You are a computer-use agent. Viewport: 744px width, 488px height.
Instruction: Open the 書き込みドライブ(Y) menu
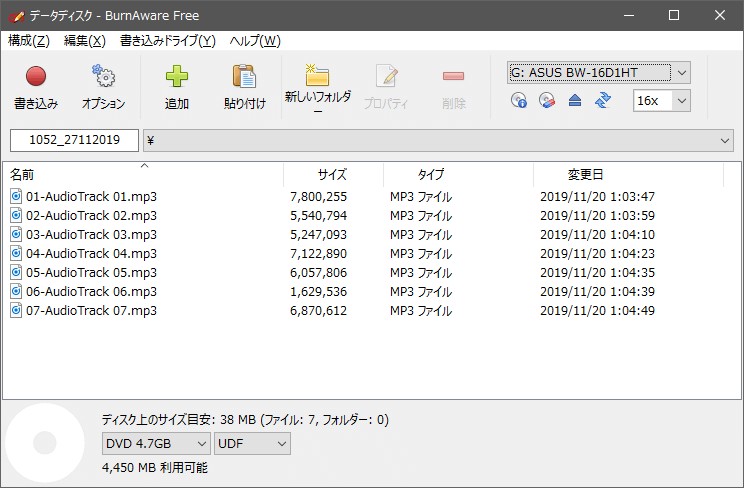[x=168, y=41]
